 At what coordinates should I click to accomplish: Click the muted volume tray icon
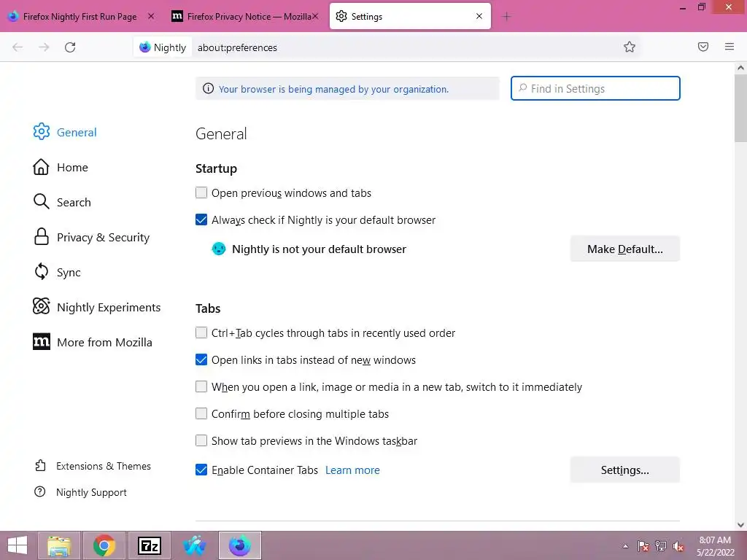point(678,546)
